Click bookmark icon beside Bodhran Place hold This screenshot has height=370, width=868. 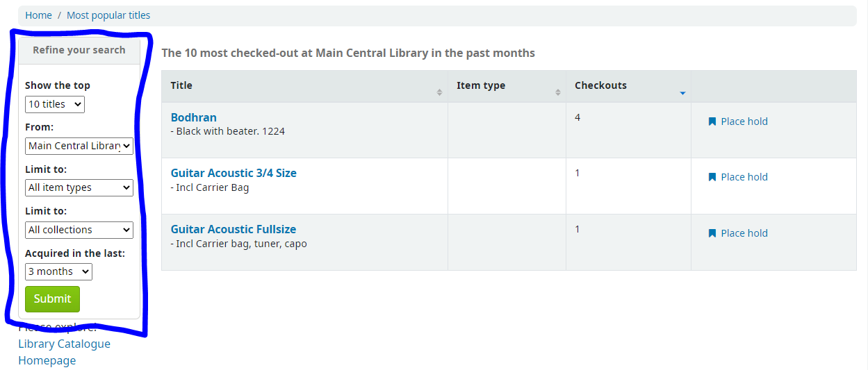[x=712, y=121]
